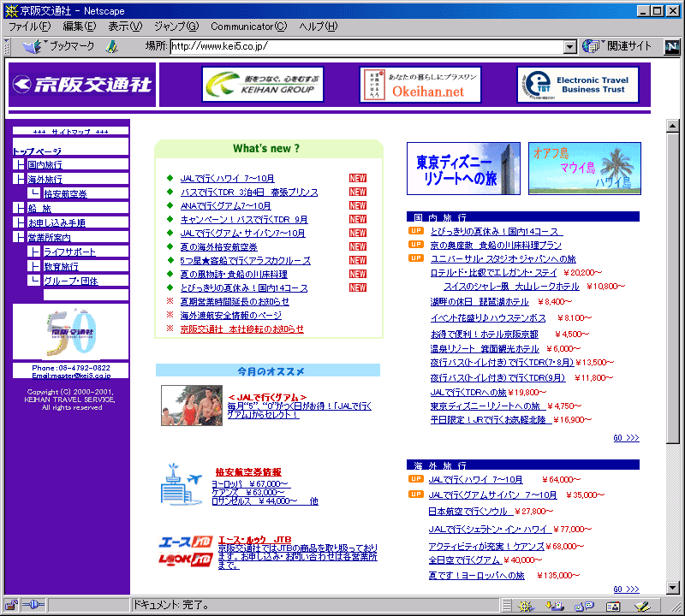Open 営業所案内 in the sidebar
685x616 pixels.
(50, 237)
